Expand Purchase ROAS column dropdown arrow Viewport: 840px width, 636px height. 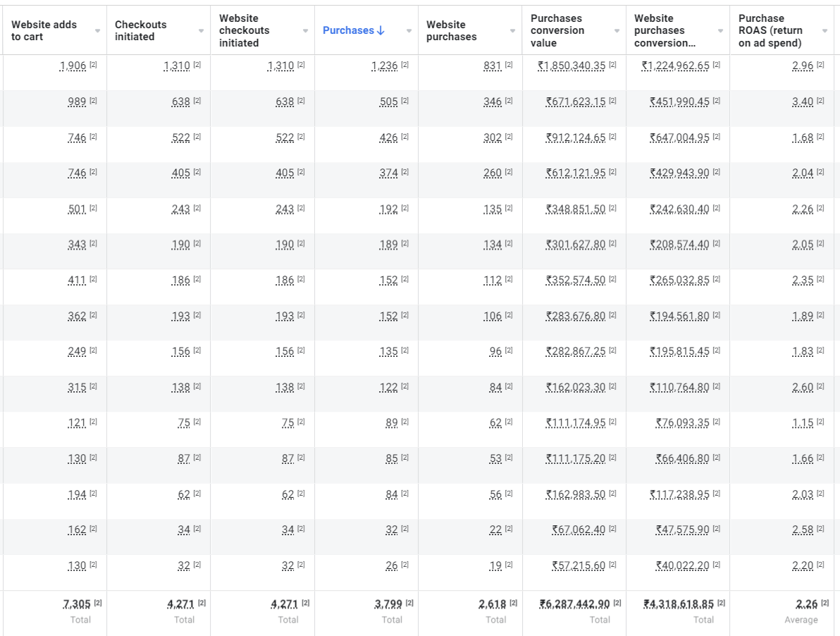824,31
